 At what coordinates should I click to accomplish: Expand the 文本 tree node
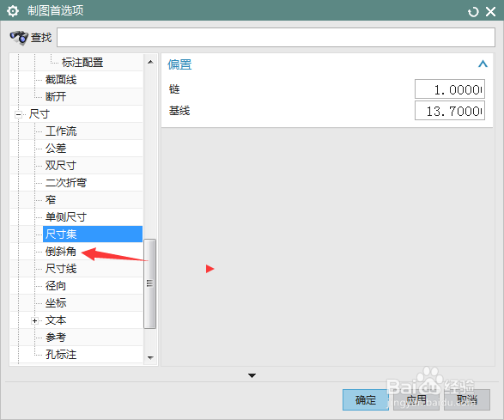34,320
